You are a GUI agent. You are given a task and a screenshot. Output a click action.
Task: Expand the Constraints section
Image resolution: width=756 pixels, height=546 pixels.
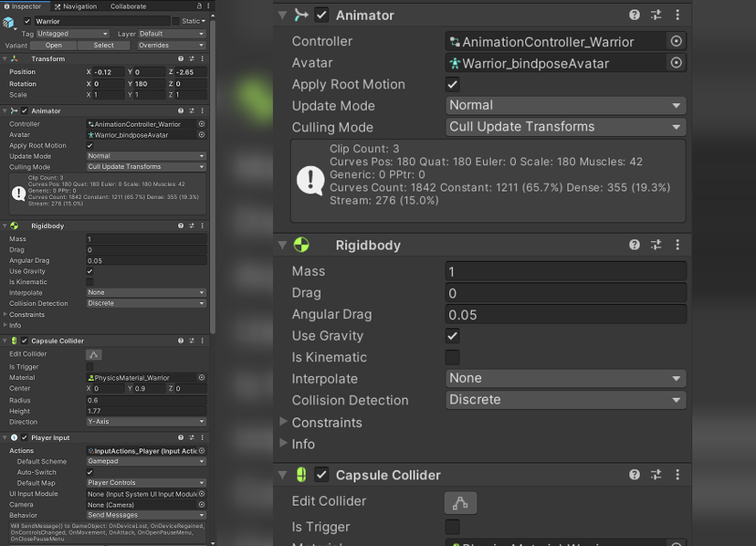(284, 422)
